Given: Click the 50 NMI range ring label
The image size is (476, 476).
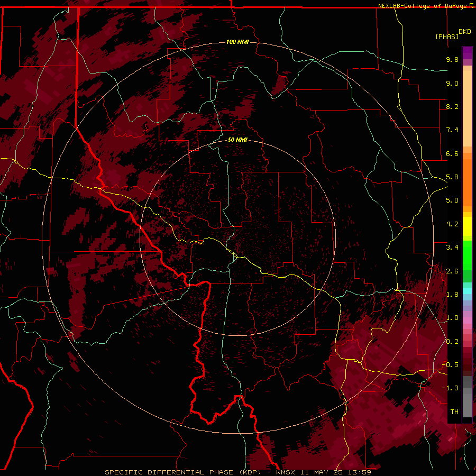Looking at the screenshot, I should (x=237, y=140).
